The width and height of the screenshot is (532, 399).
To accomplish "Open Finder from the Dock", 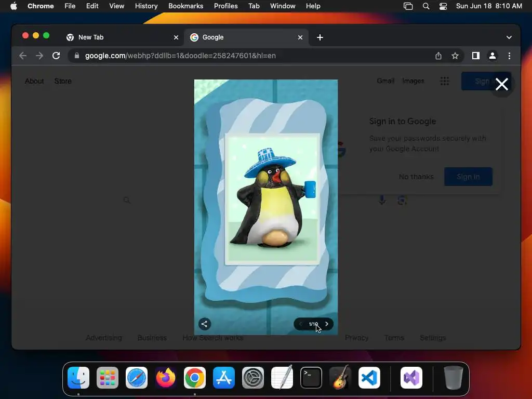I will click(x=78, y=378).
